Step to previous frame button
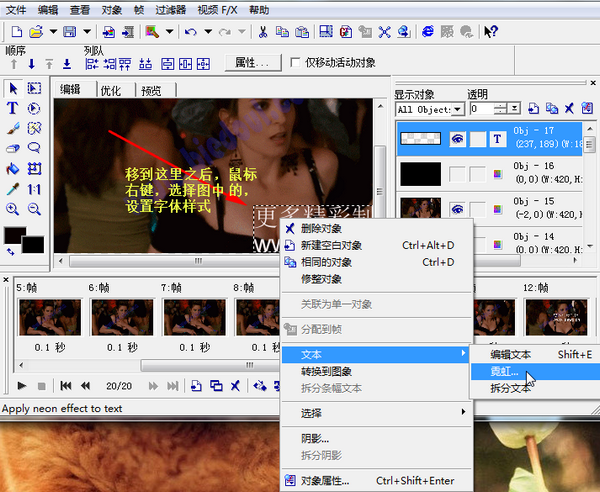The width and height of the screenshot is (600, 492). (x=85, y=386)
